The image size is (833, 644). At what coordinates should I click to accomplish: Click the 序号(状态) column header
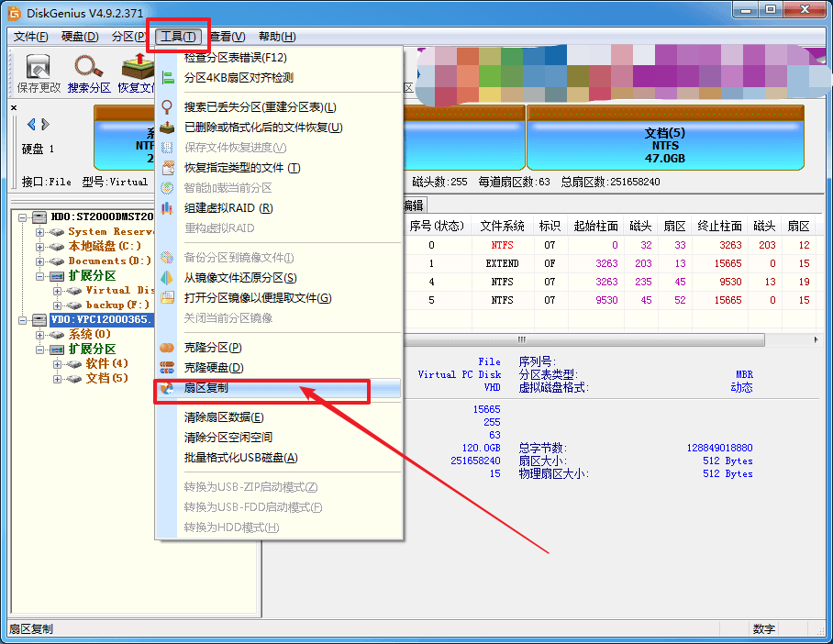pyautogui.click(x=438, y=227)
